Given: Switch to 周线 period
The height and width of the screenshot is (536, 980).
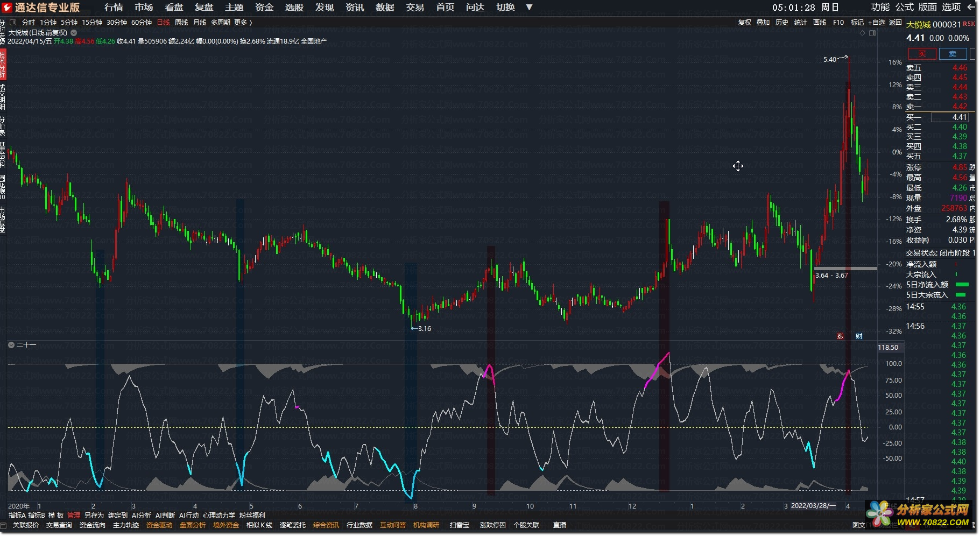Looking at the screenshot, I should coord(181,23).
